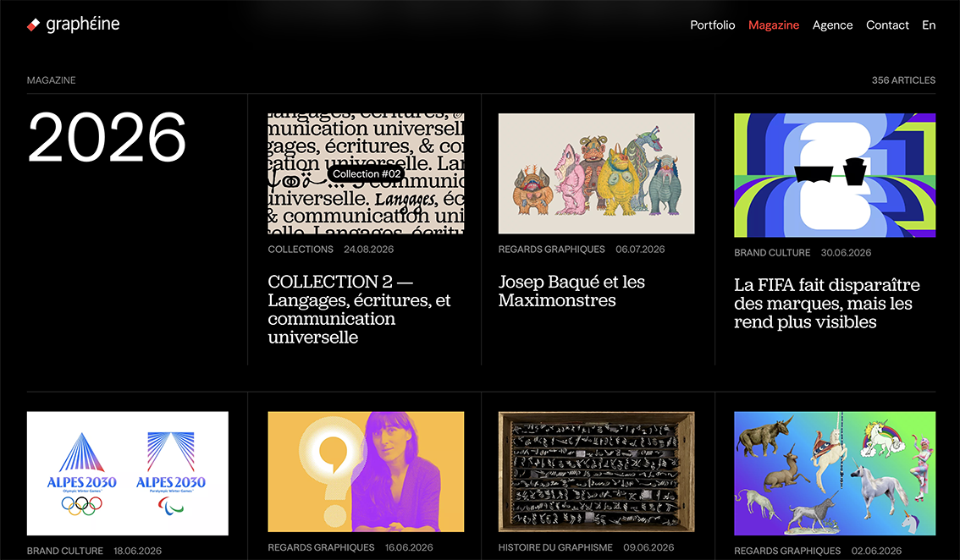The width and height of the screenshot is (960, 560).
Task: Click the date 09.06.2026
Action: pos(648,547)
